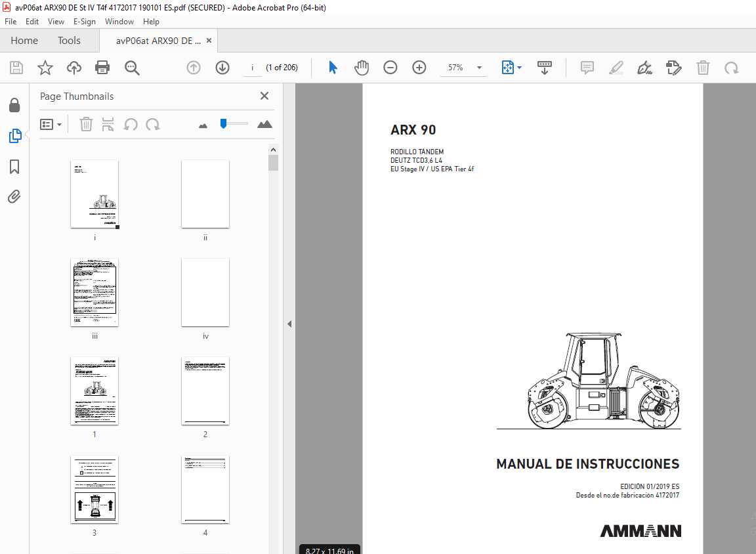
Task: Click the print pages thumbnail icon
Action: 108,125
